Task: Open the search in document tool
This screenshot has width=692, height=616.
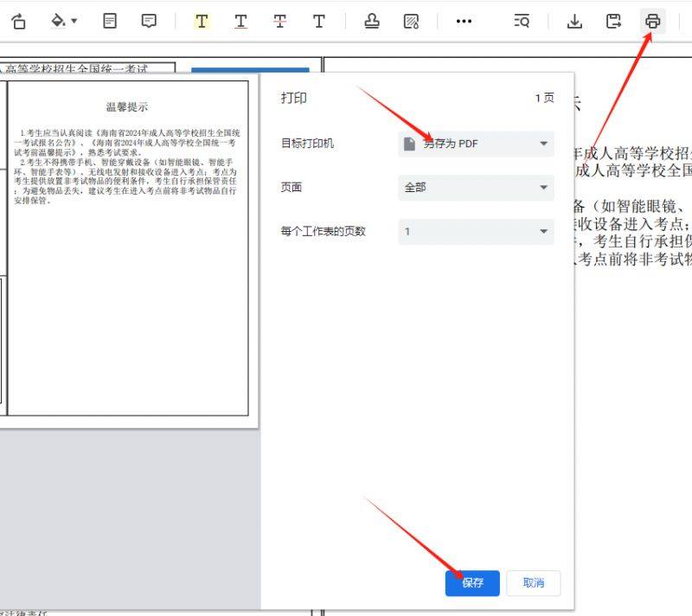Action: (x=522, y=22)
